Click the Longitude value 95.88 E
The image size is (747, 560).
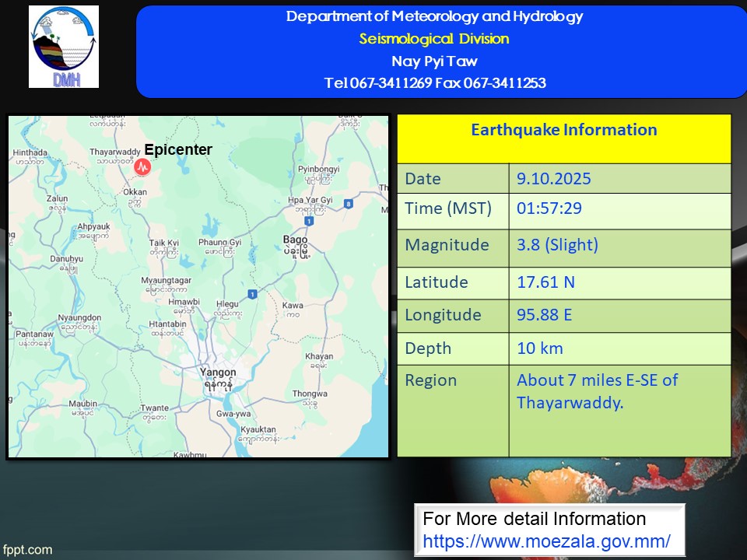point(545,315)
